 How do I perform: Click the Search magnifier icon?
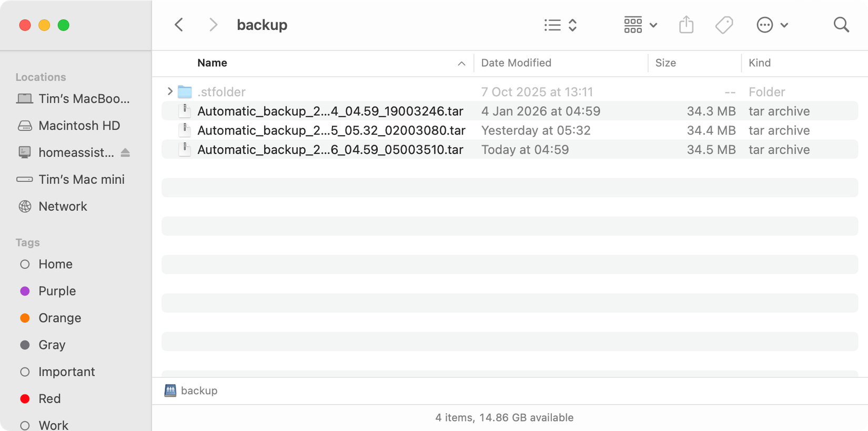click(841, 25)
